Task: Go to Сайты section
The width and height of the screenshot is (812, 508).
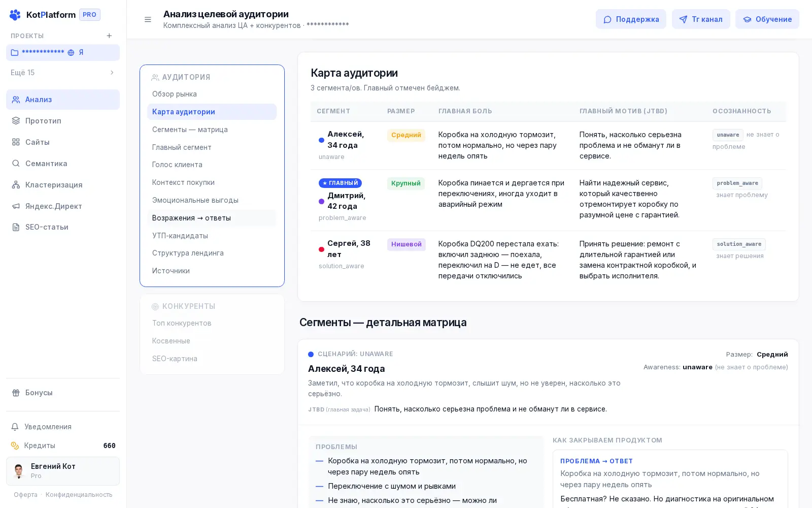Action: point(63,142)
